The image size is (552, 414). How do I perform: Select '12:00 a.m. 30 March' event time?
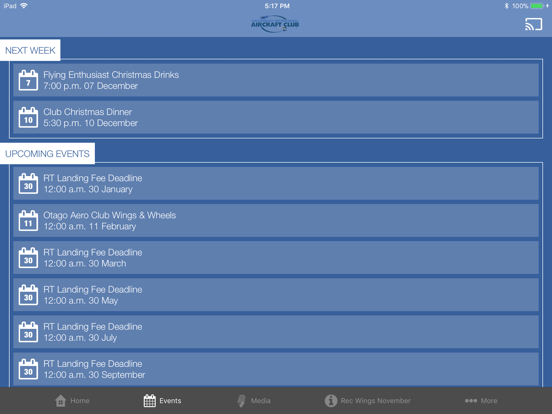pyautogui.click(x=85, y=264)
